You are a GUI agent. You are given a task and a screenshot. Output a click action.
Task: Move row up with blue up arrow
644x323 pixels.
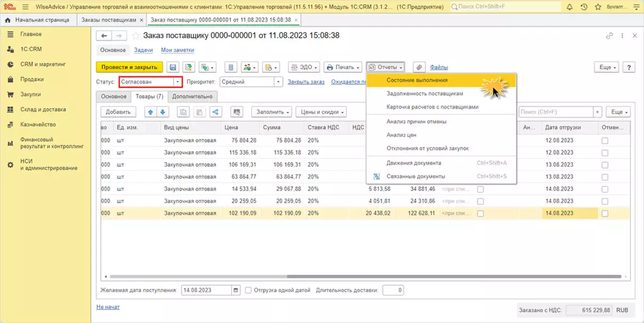point(150,112)
